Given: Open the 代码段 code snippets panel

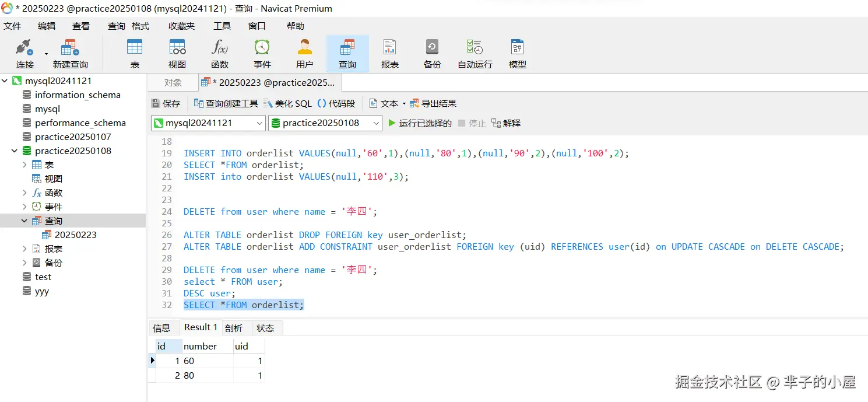Looking at the screenshot, I should pos(336,103).
